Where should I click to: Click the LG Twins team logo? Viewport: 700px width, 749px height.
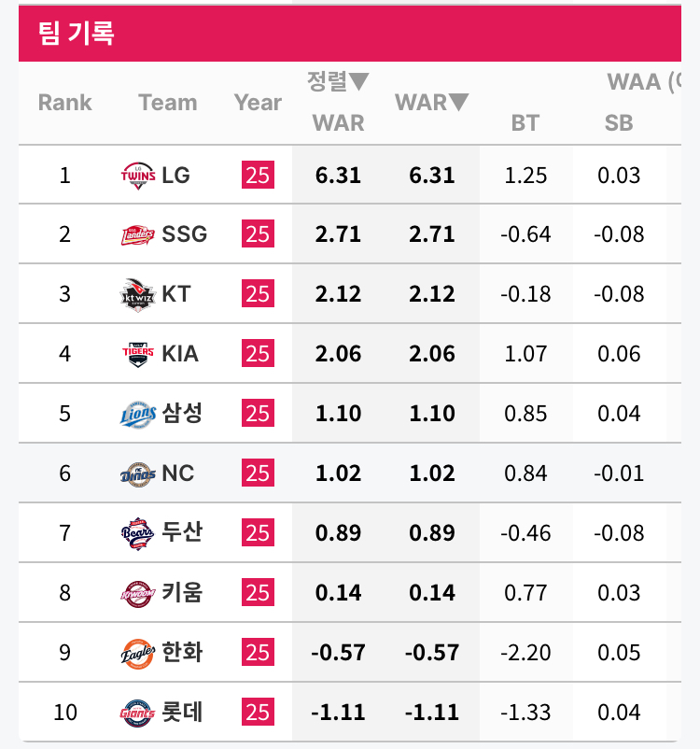137,175
